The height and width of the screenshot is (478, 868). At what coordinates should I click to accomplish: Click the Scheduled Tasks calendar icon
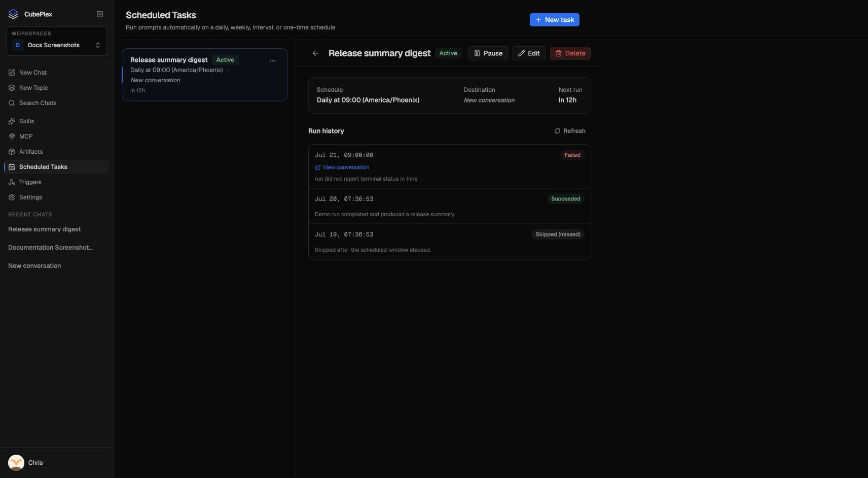12,167
